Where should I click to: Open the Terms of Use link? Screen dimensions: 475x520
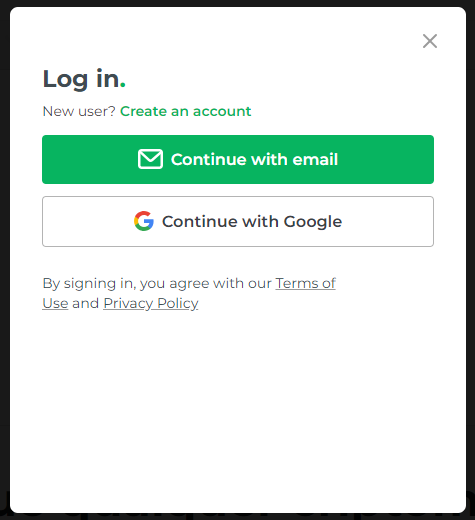[305, 283]
